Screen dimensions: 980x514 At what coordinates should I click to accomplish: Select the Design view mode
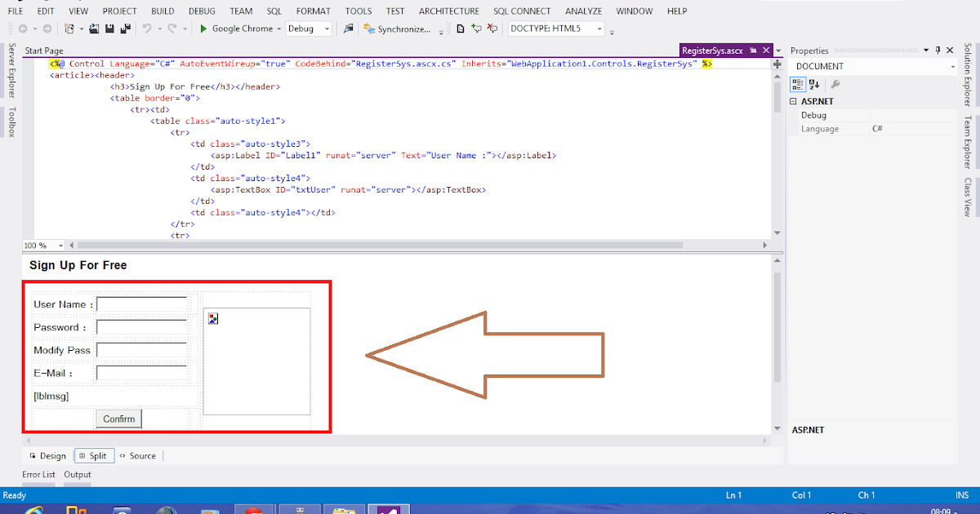(x=51, y=455)
